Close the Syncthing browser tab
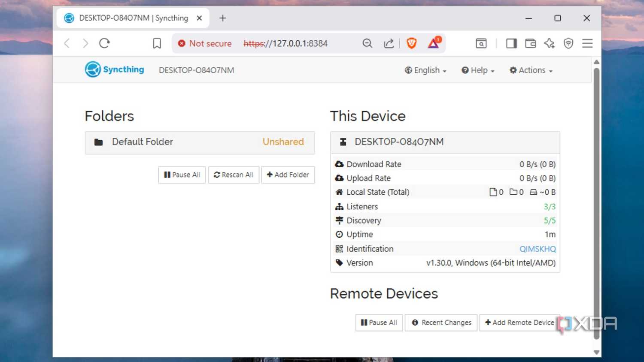Image resolution: width=644 pixels, height=362 pixels. (x=199, y=18)
